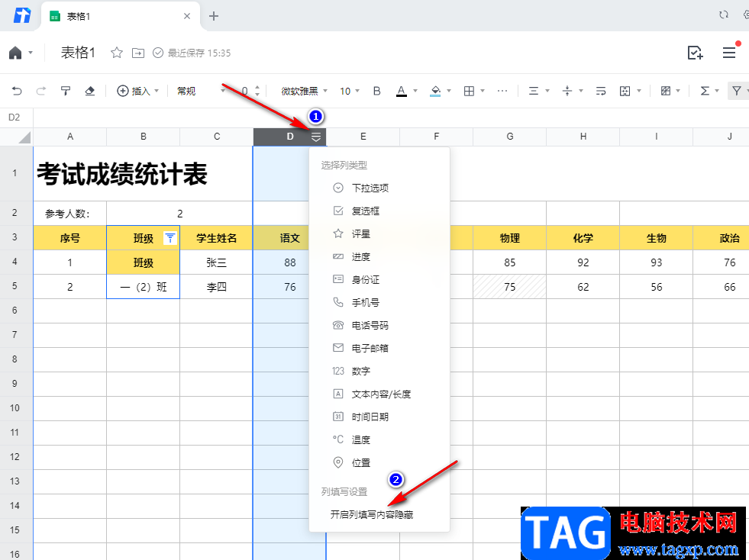Click the clear format eraser icon
Viewport: 749px width, 560px height.
pos(90,91)
